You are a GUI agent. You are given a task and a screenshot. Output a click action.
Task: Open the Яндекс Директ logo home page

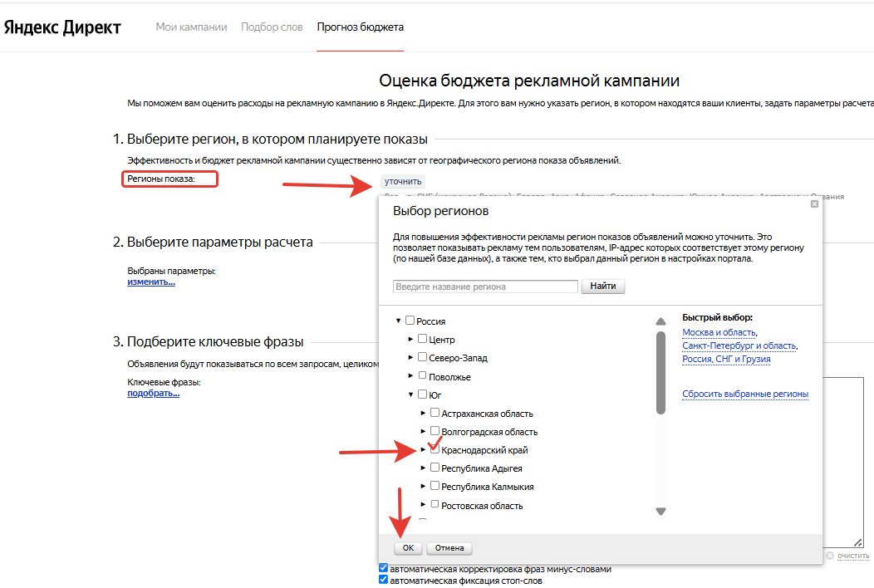pyautogui.click(x=62, y=27)
